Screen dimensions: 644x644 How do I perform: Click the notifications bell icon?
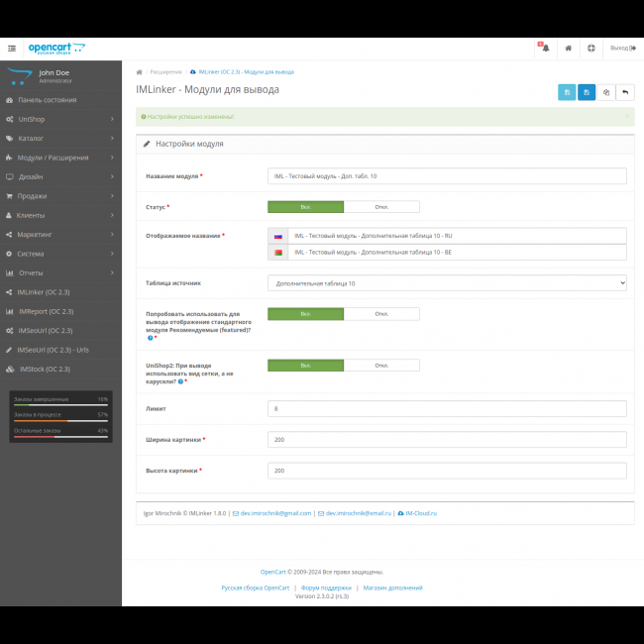click(544, 48)
